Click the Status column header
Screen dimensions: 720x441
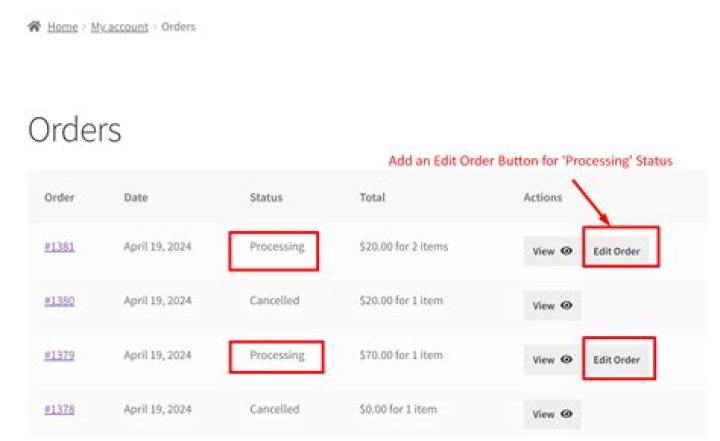(266, 198)
